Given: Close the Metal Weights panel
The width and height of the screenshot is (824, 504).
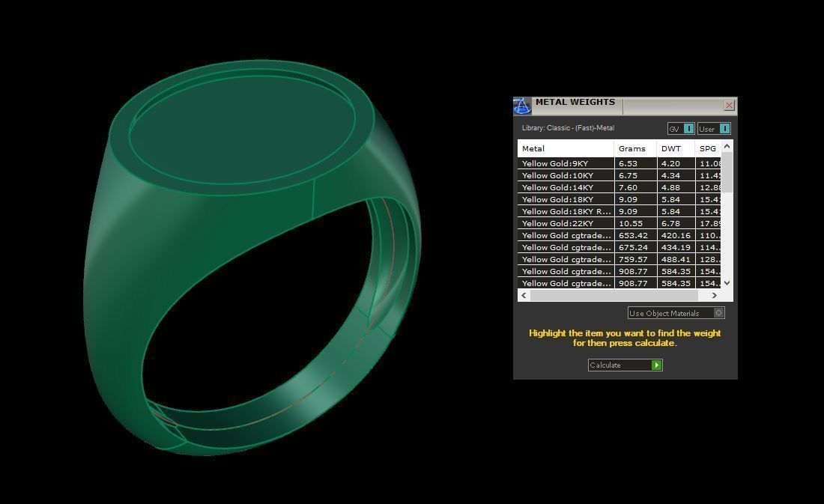Looking at the screenshot, I should pos(729,106).
